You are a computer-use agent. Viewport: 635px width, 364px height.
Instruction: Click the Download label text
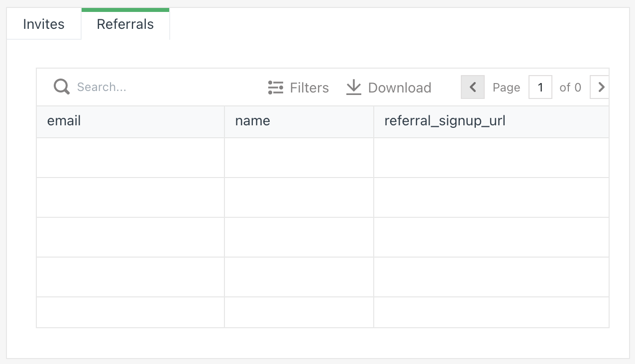pyautogui.click(x=399, y=88)
